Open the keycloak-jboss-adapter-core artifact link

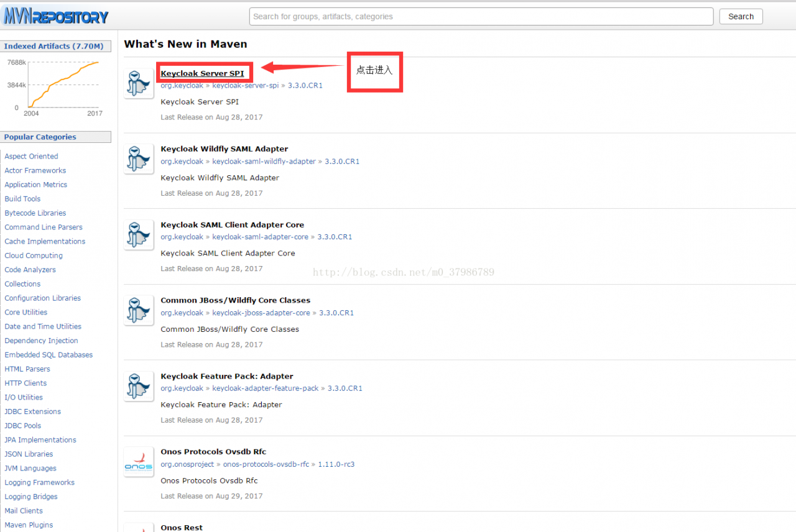[x=261, y=313]
